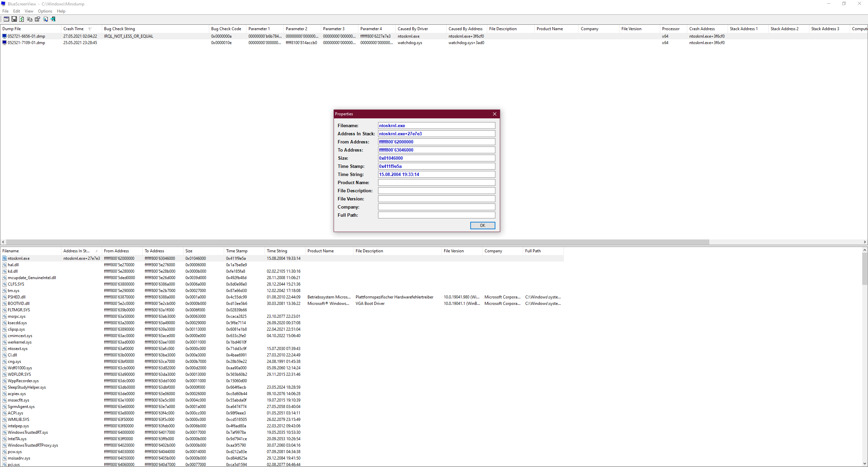The height and width of the screenshot is (467, 868).
Task: Select the hal.dll driver row icon
Action: click(5, 265)
